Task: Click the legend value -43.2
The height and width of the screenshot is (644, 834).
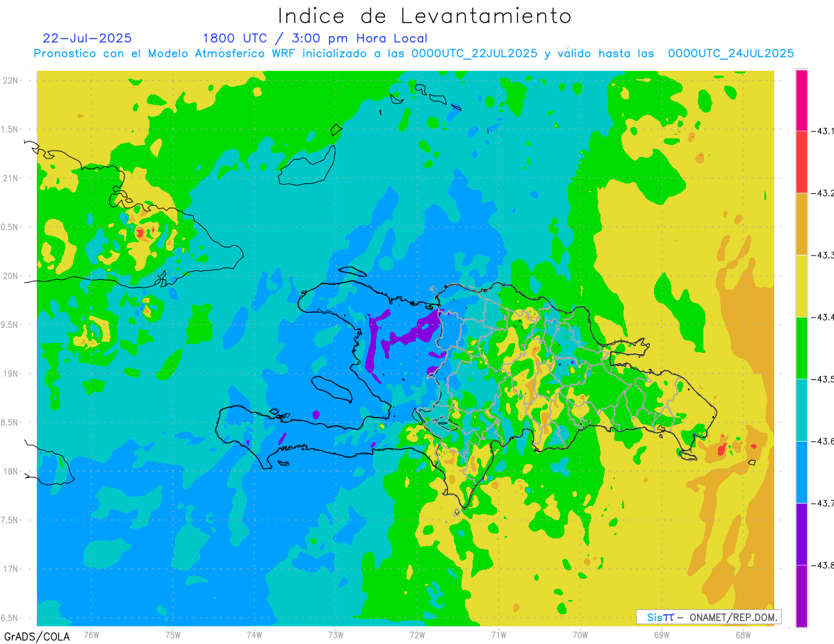Action: point(822,193)
